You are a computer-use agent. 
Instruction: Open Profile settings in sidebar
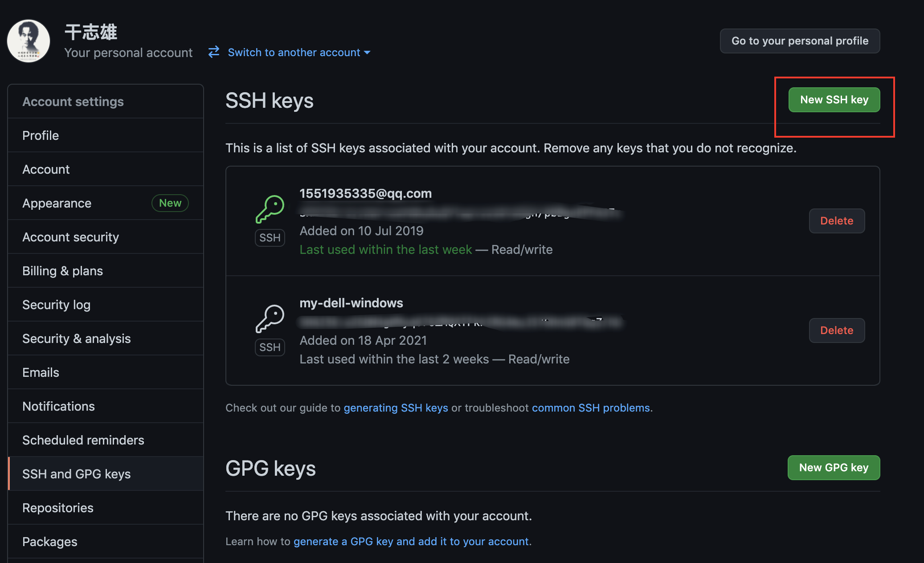point(106,135)
